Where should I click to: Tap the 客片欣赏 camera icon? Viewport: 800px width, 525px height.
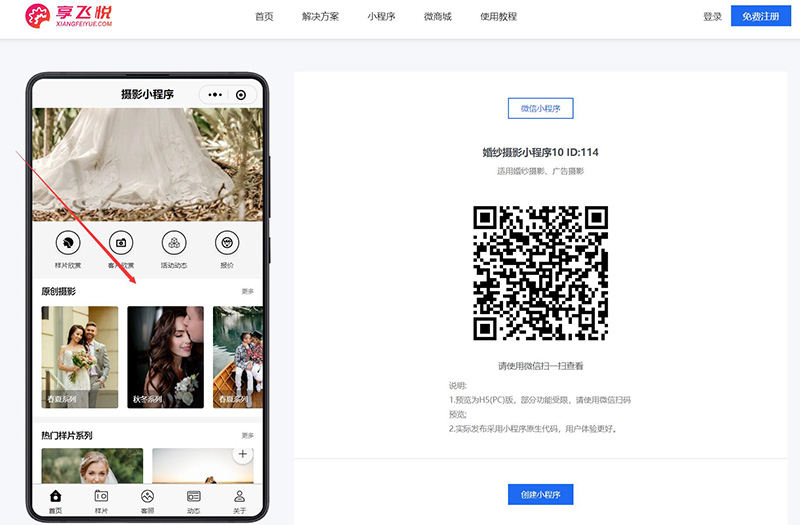pos(121,242)
